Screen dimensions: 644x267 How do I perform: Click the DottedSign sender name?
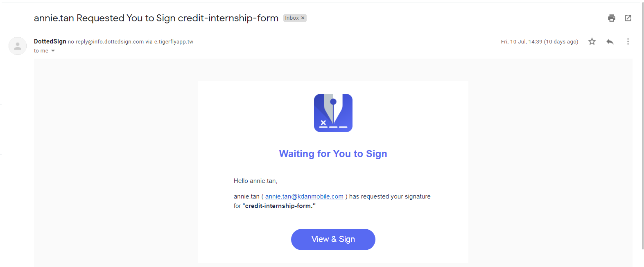pyautogui.click(x=50, y=41)
